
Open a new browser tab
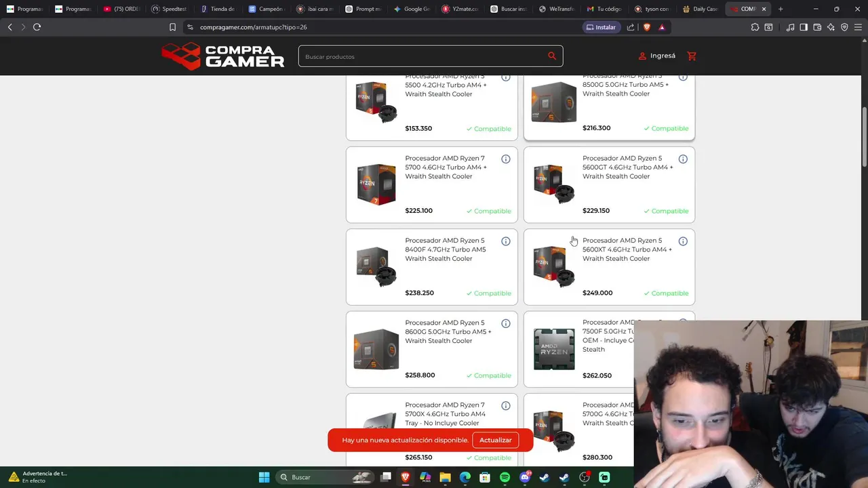(781, 9)
